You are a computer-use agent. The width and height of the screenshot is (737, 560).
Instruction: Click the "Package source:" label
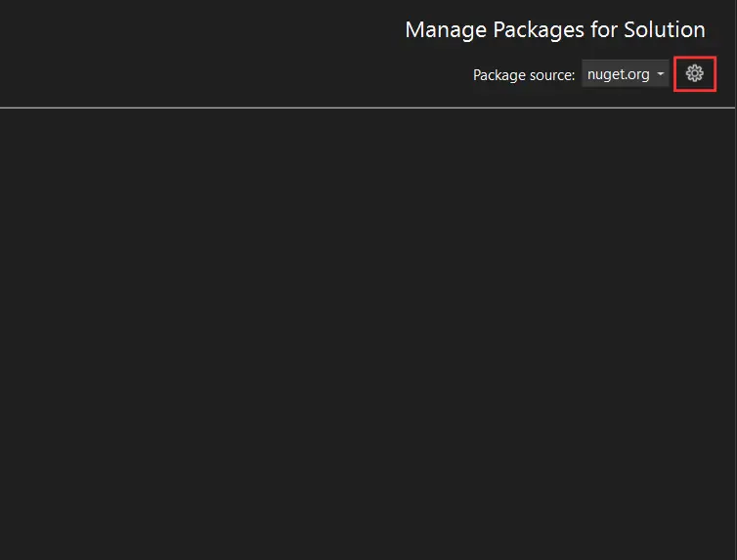(x=524, y=75)
